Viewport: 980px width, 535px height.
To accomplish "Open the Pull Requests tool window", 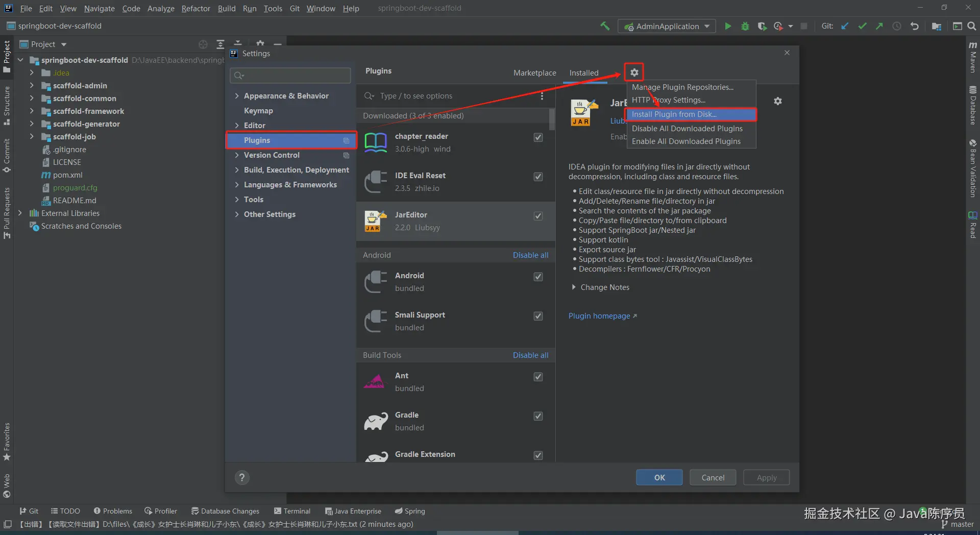I will 7,213.
